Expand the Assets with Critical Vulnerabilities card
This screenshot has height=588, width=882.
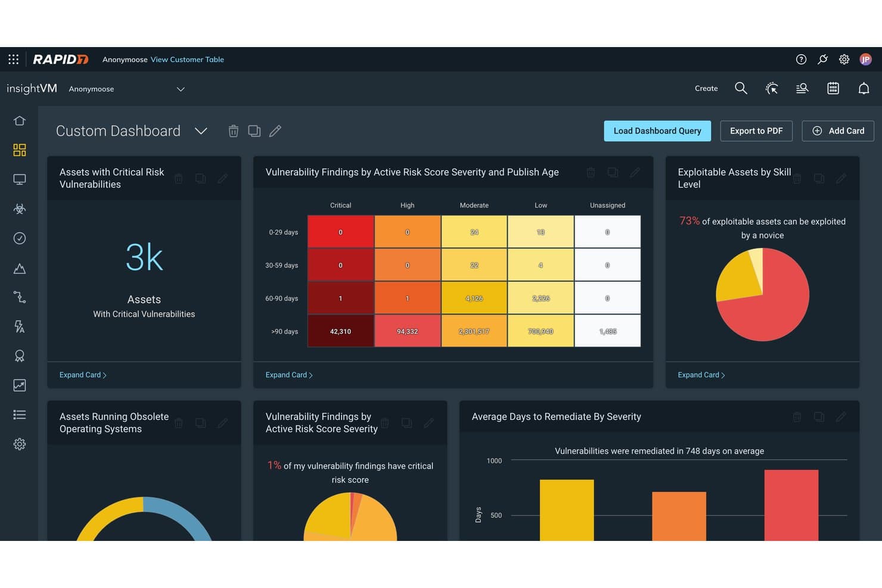coord(83,375)
